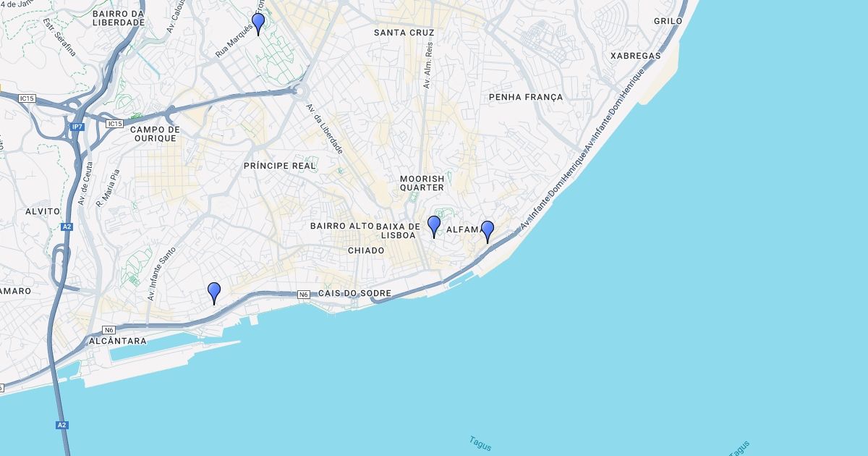Click the N6 shield above Alcântara
Viewport: 868px width, 456px height.
coord(109,329)
